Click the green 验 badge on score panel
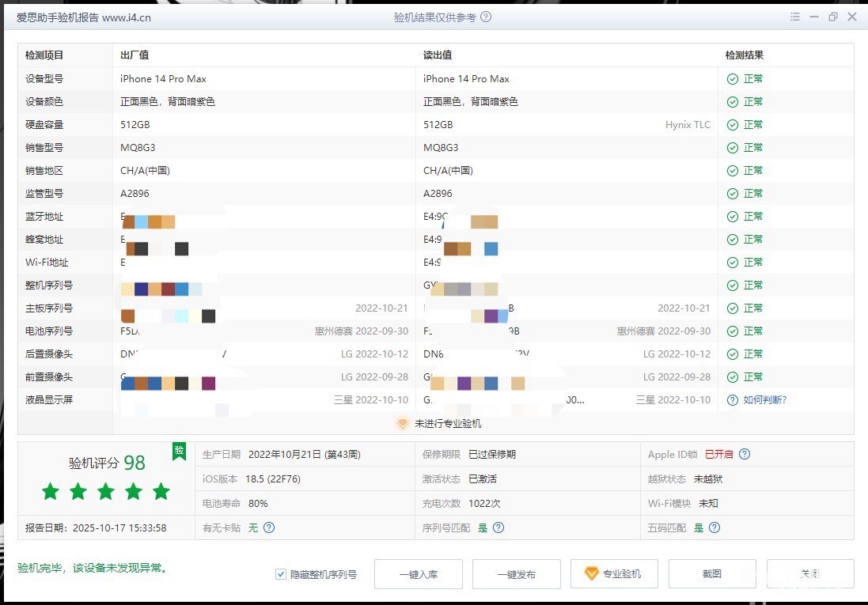The image size is (868, 605). point(180,450)
